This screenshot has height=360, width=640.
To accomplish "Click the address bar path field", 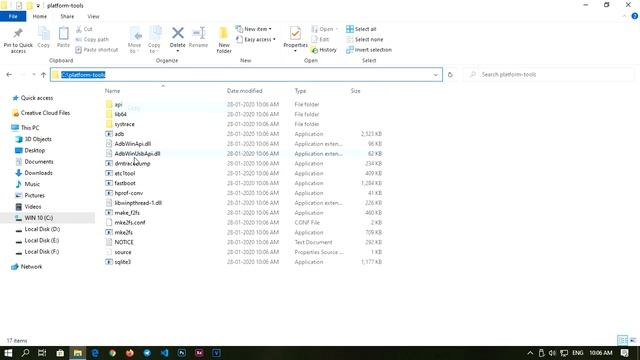I will click(x=247, y=75).
